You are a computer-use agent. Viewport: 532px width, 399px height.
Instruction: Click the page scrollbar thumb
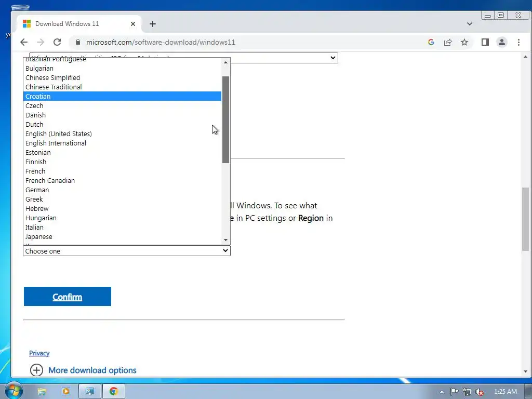coord(525,219)
